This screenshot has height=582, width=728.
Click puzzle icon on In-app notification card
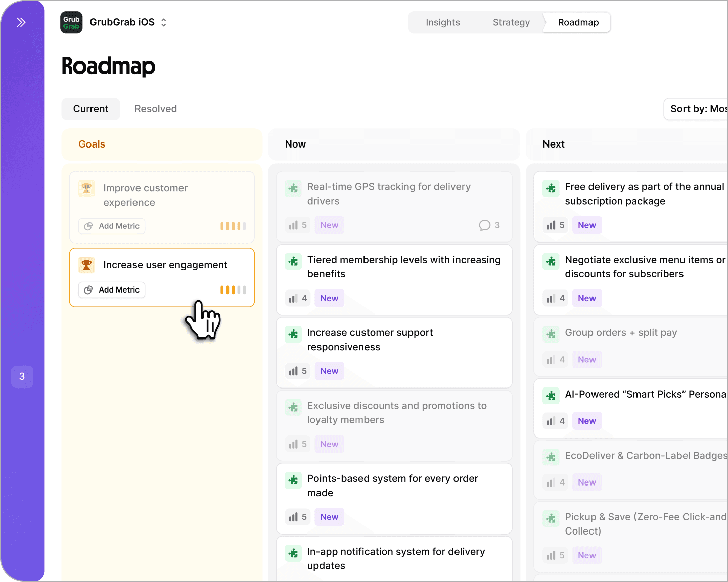click(293, 553)
